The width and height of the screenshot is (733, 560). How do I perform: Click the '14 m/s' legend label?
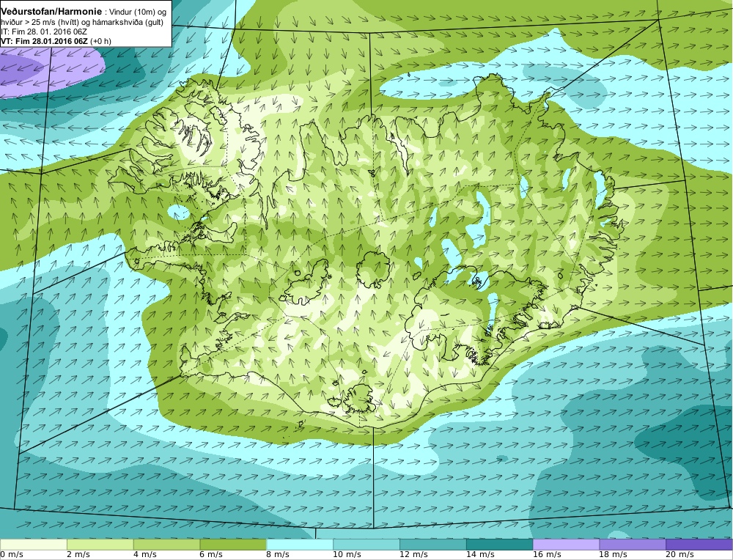pos(479,555)
